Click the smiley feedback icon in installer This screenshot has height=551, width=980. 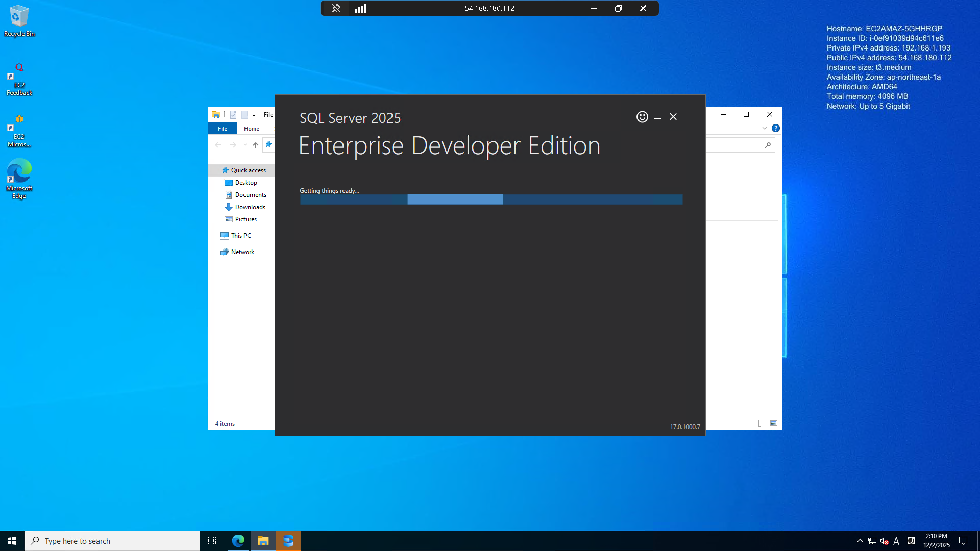click(642, 117)
